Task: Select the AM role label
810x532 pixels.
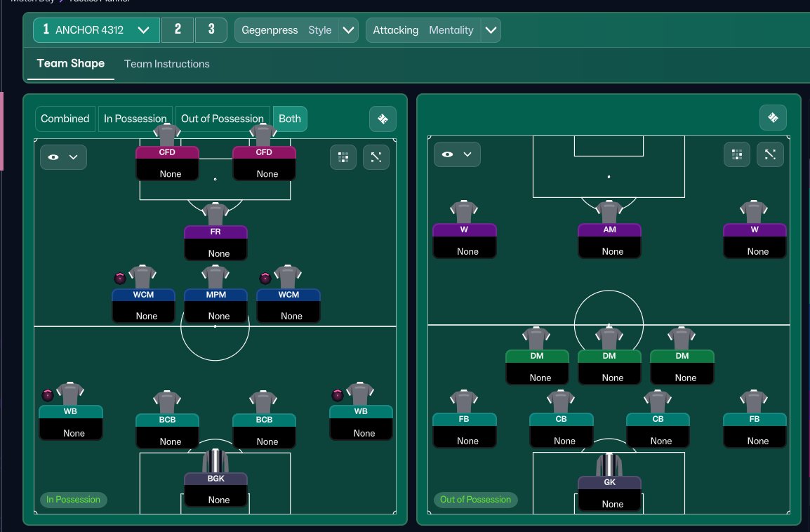Action: (609, 230)
